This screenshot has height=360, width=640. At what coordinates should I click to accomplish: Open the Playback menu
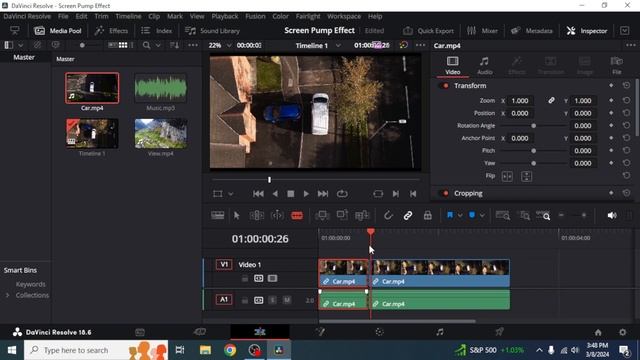[x=224, y=16]
